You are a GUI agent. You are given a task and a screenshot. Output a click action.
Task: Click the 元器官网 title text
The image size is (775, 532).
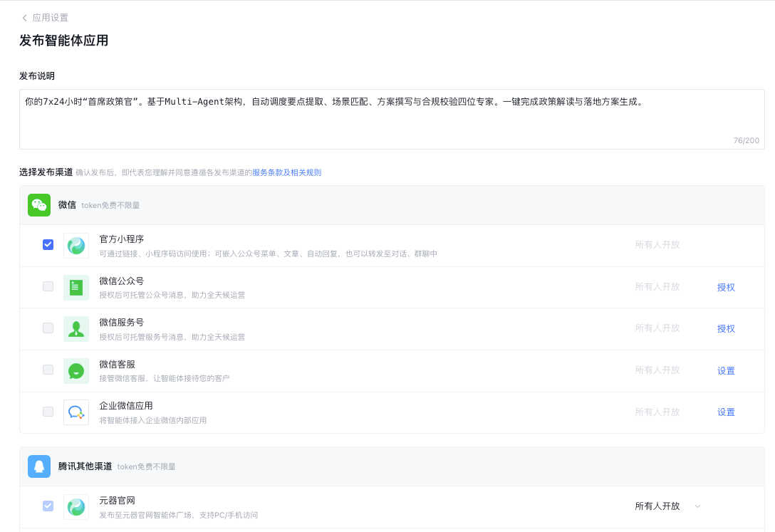117,501
